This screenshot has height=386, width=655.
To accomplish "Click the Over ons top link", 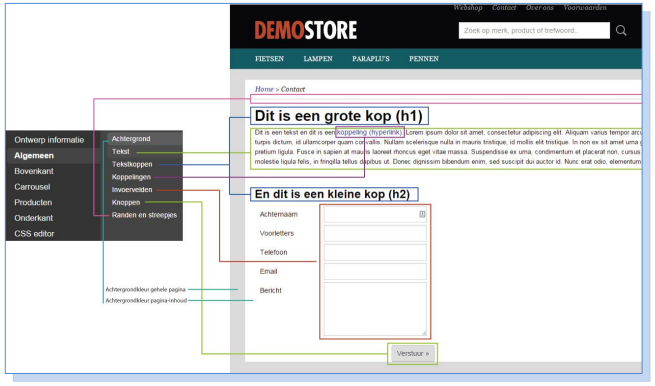I will (x=539, y=8).
